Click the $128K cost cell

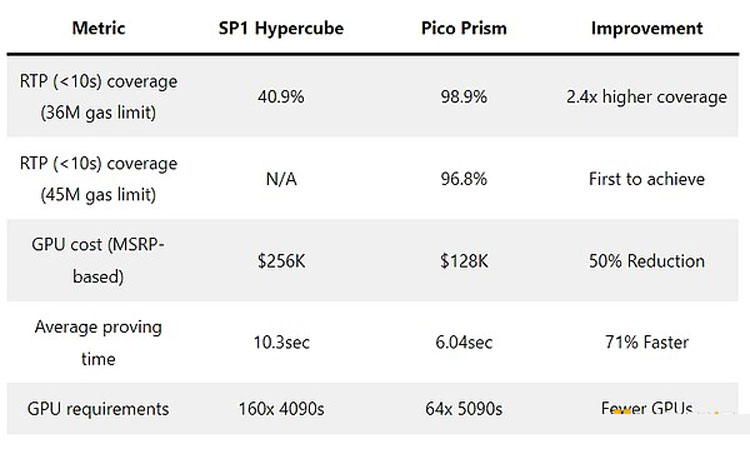(x=463, y=262)
